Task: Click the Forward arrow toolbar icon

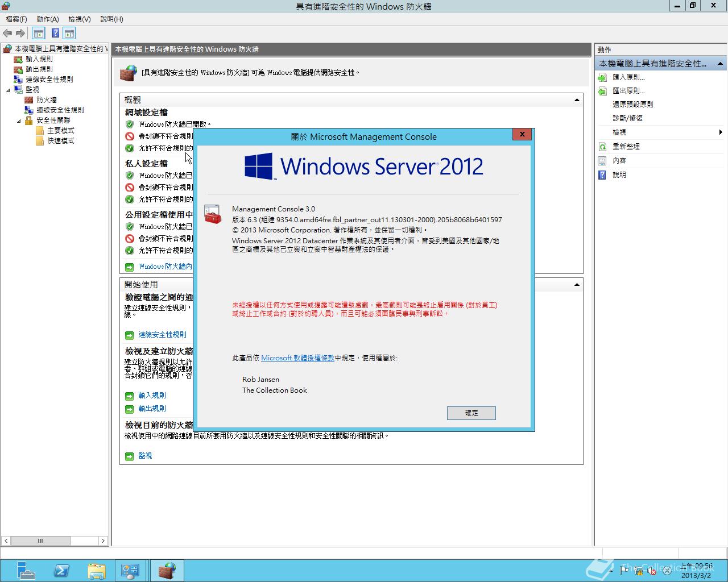Action: (x=20, y=34)
